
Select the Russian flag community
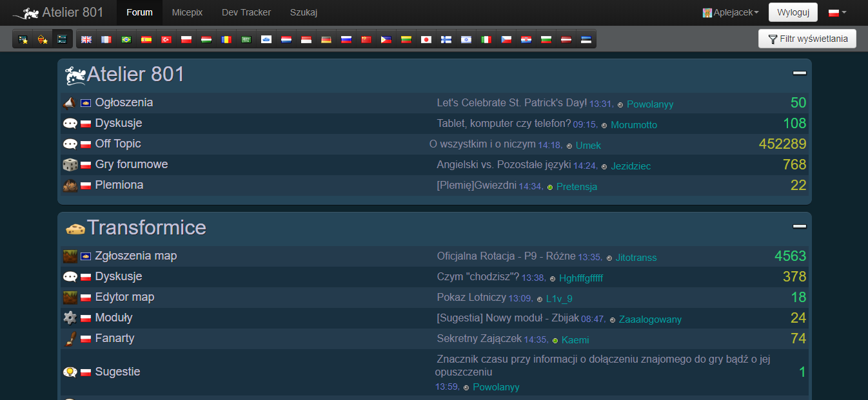[346, 39]
